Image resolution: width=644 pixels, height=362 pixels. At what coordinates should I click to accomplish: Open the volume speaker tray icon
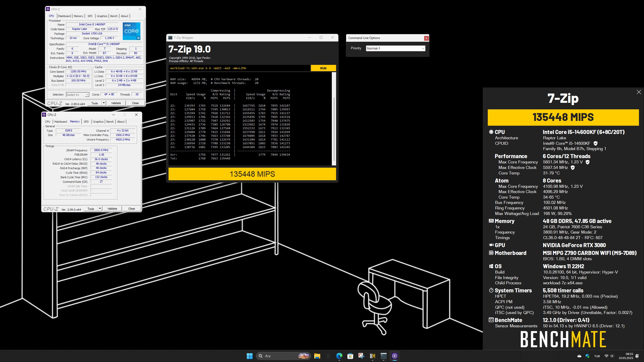612,356
